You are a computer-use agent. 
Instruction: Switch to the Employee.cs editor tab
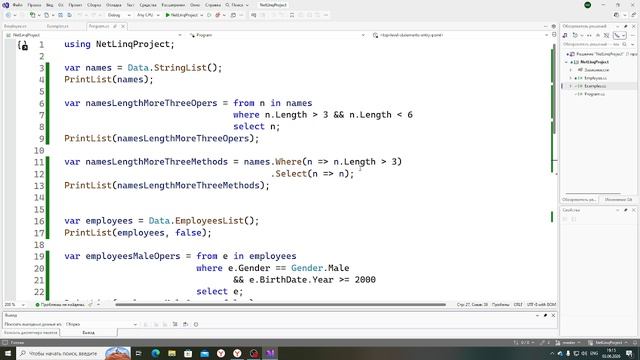(16, 26)
